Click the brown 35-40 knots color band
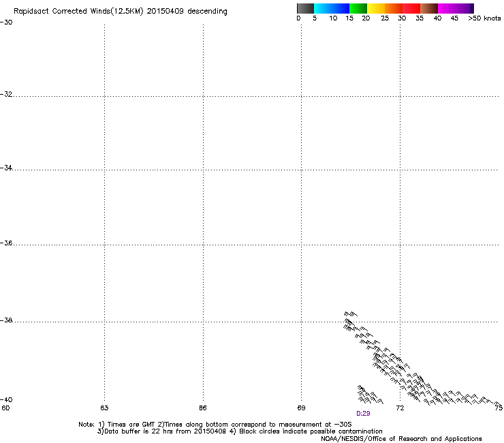Image resolution: width=504 pixels, height=443 pixels. [429, 8]
